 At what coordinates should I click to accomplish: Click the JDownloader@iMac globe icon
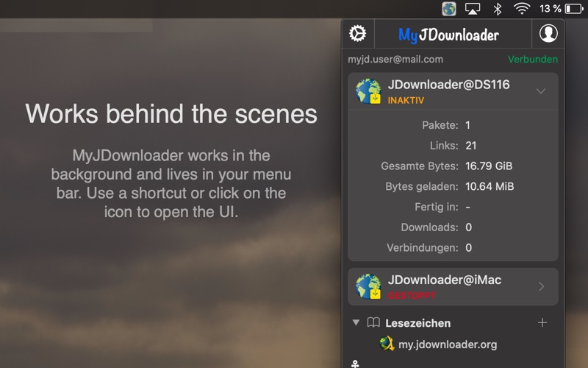[x=368, y=286]
